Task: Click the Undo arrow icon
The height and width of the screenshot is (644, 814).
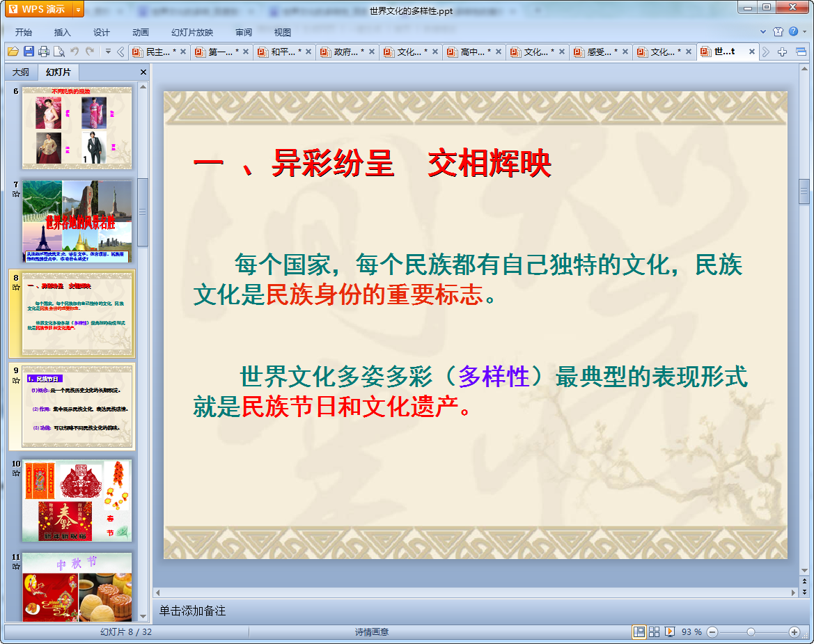Action: point(75,51)
